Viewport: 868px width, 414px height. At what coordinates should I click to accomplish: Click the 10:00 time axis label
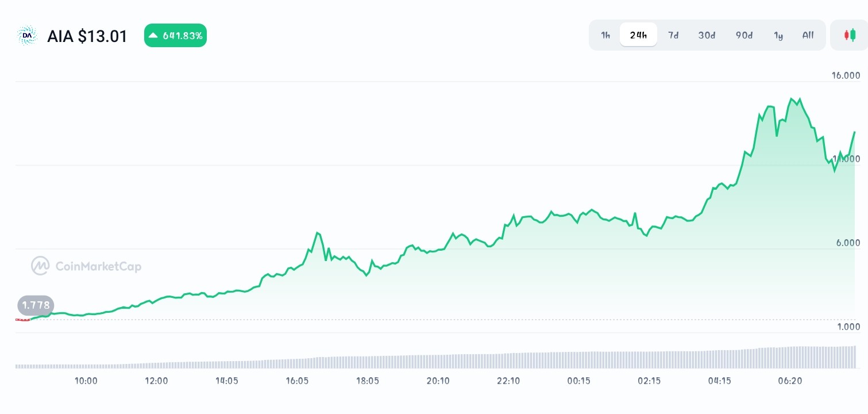pyautogui.click(x=86, y=381)
